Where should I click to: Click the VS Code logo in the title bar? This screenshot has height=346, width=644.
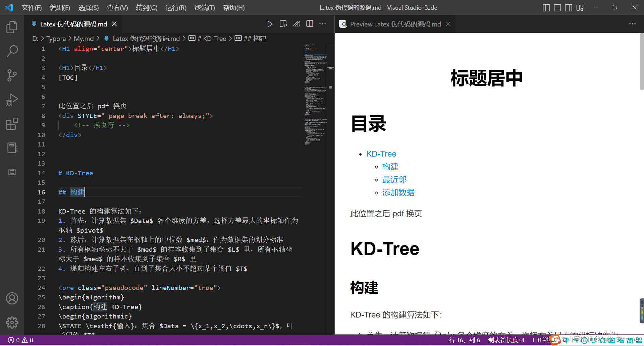pyautogui.click(x=9, y=7)
